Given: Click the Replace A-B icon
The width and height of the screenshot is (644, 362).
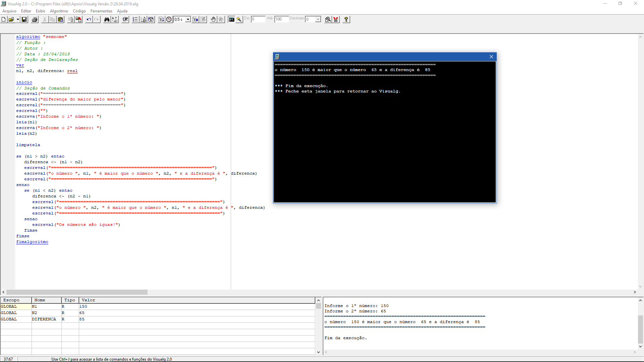Looking at the screenshot, I should click(115, 19).
